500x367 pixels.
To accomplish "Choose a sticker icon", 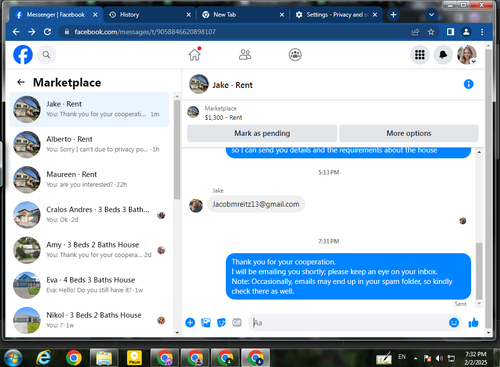I will (x=221, y=322).
